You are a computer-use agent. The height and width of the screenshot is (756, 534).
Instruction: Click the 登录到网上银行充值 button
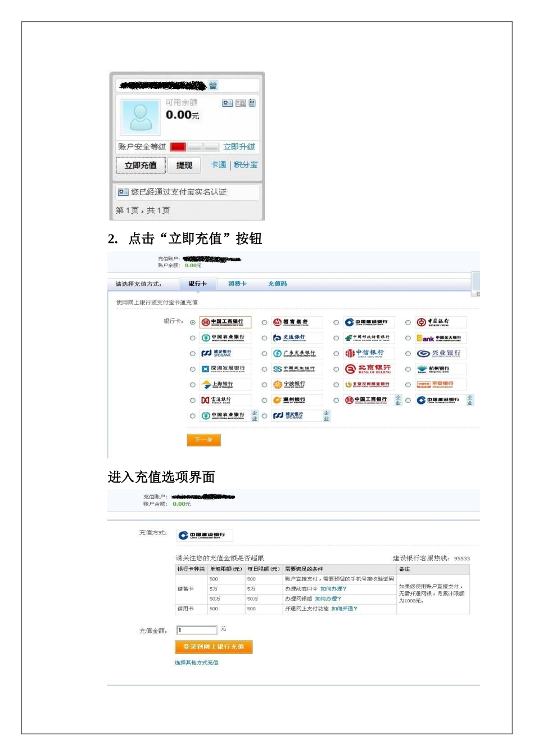[214, 647]
